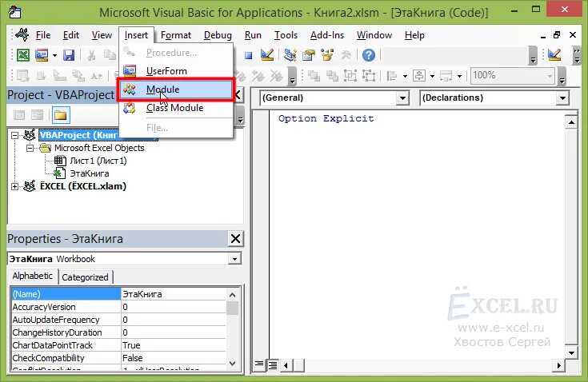This screenshot has width=588, height=382.
Task: Switch to the Categorized properties tab
Action: click(85, 277)
